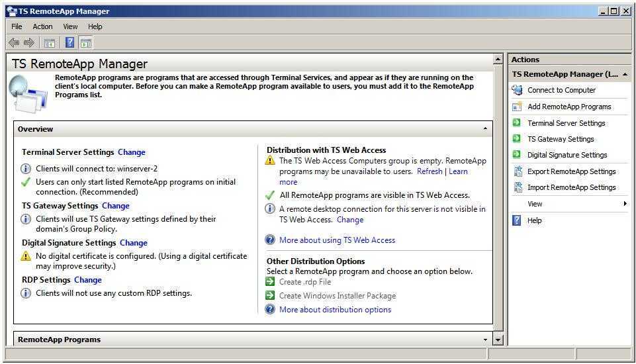
Task: Click the green arrow icon beside Create .rdp File
Action: coord(270,282)
